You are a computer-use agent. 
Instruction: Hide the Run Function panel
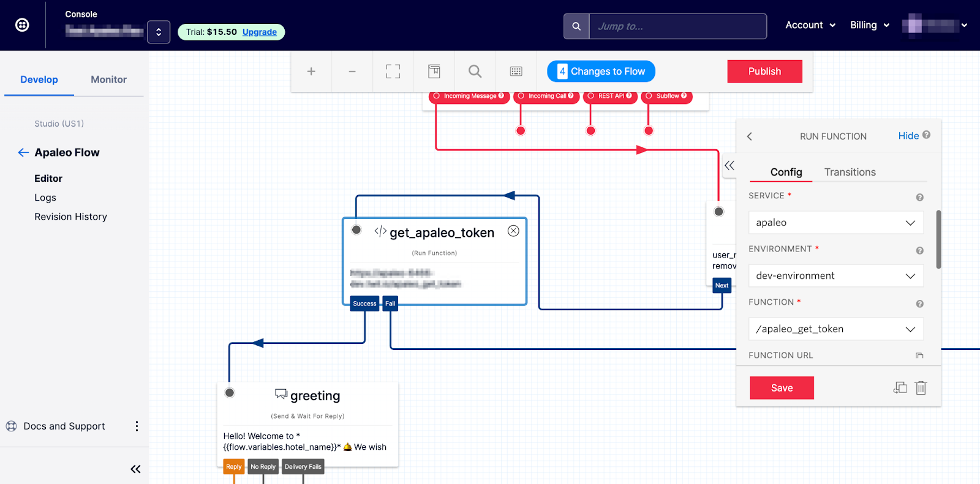tap(908, 136)
